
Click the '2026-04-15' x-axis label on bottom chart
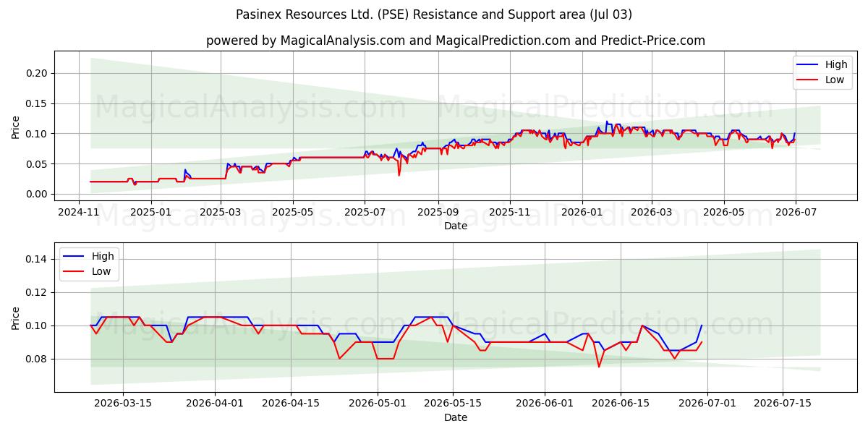click(291, 404)
